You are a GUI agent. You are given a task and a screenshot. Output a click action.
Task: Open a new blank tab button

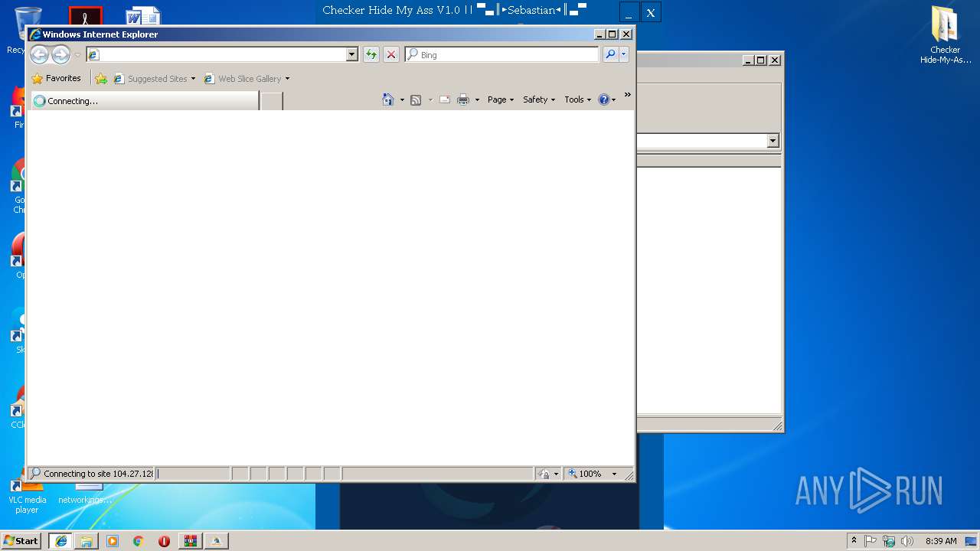tap(272, 100)
